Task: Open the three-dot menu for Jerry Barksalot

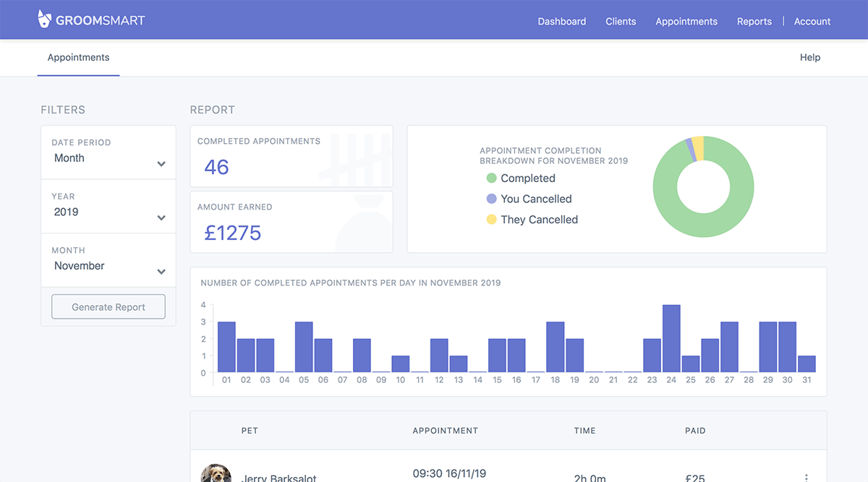Action: (x=807, y=477)
